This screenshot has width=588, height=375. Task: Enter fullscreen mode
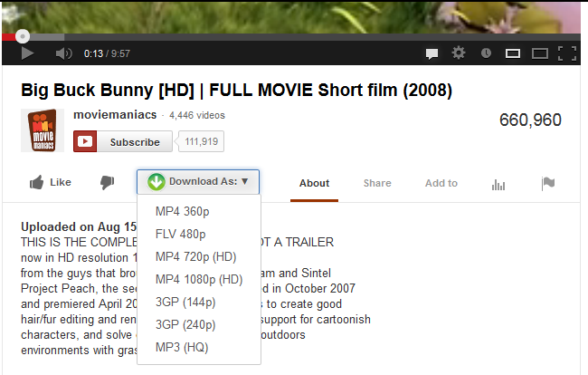(x=567, y=53)
